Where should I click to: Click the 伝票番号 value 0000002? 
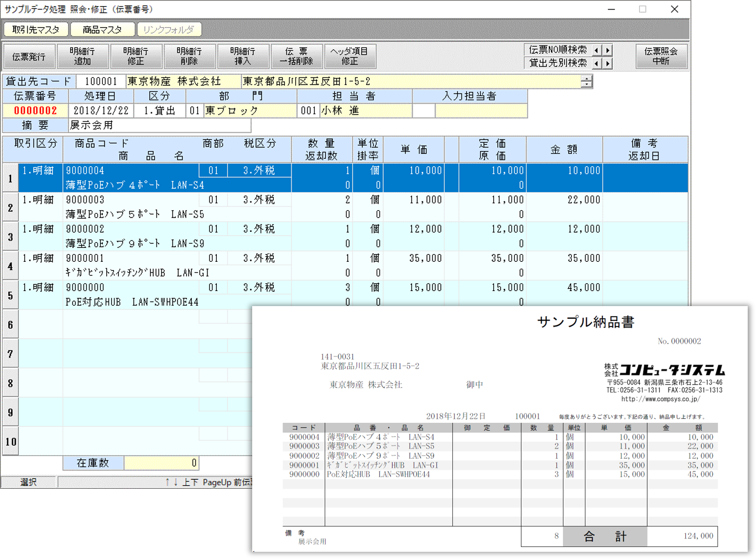coord(35,111)
